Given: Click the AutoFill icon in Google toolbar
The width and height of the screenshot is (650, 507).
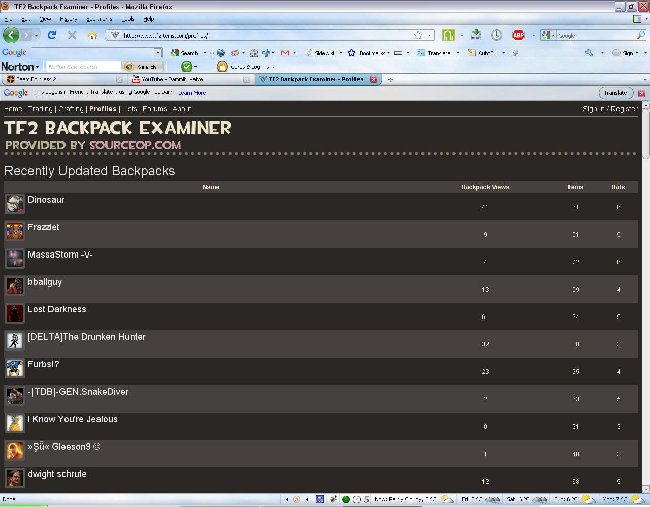Looking at the screenshot, I should [x=471, y=53].
